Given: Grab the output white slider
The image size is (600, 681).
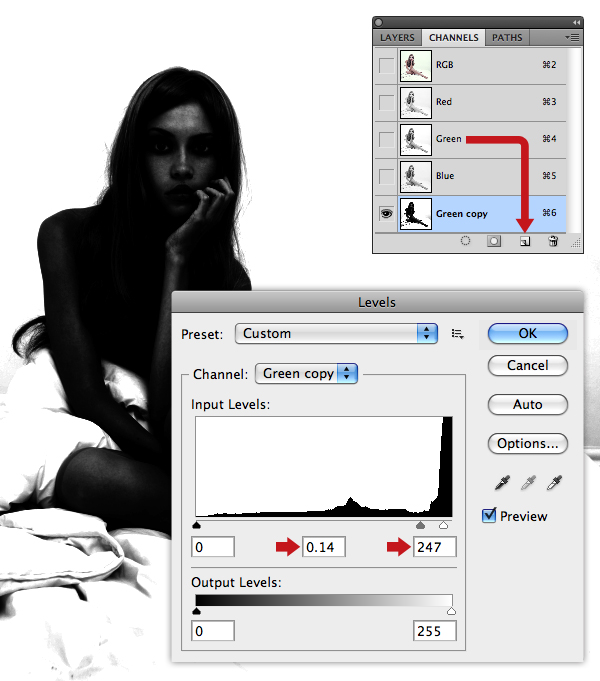Looking at the screenshot, I should [x=451, y=611].
